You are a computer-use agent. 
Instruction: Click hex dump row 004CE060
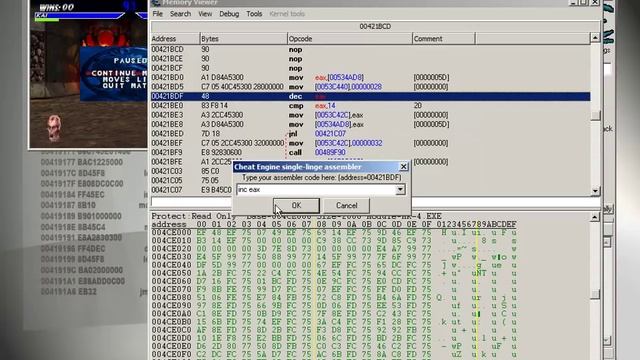[334, 281]
